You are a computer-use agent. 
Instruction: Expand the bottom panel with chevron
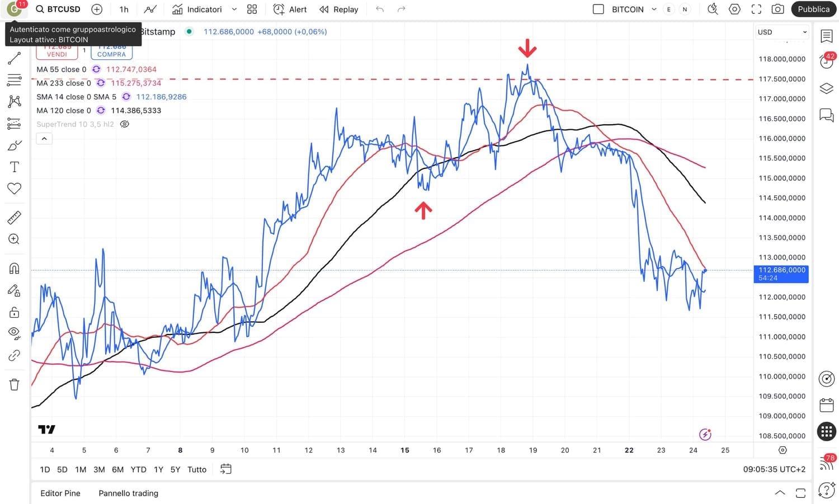click(x=780, y=493)
